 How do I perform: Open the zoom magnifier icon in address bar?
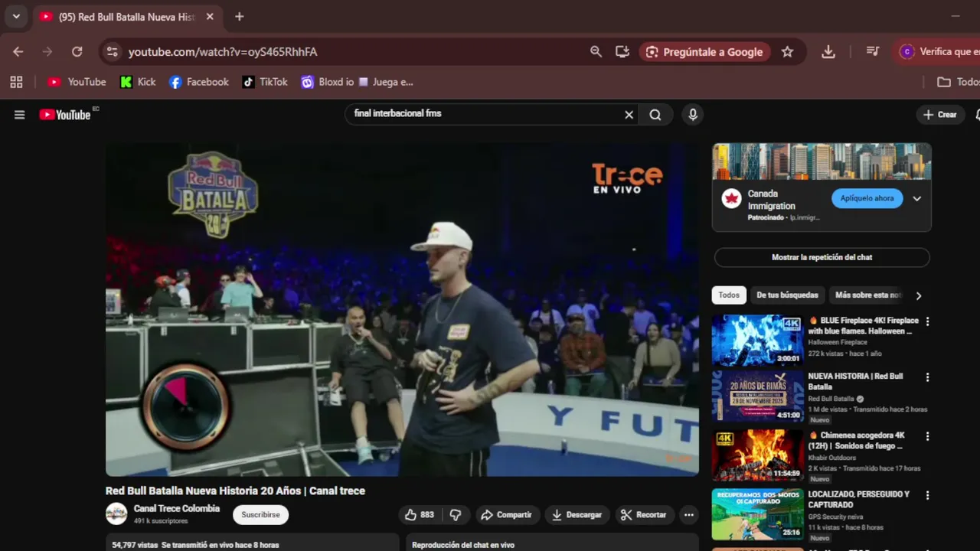[596, 51]
